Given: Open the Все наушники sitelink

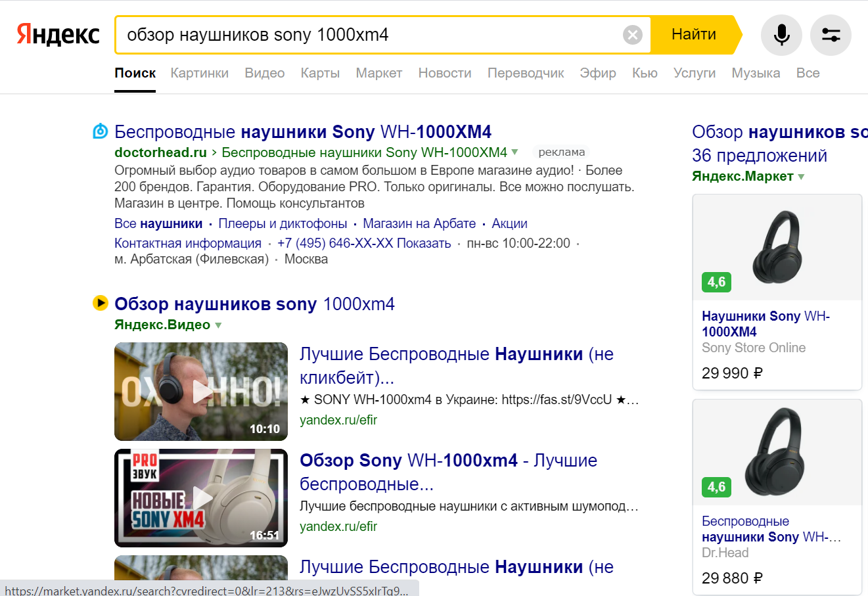Looking at the screenshot, I should coord(158,223).
